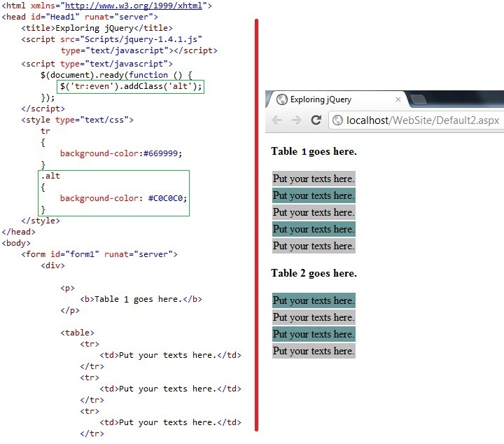Click the localhost/WebSite/Default2.aspx address field
Viewport: 504px width, 444px height.
417,120
